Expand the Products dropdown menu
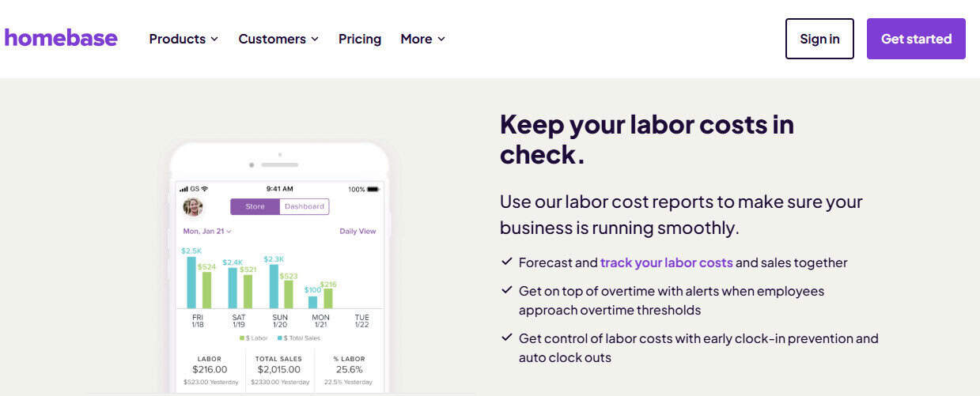Image resolution: width=980 pixels, height=396 pixels. point(184,39)
